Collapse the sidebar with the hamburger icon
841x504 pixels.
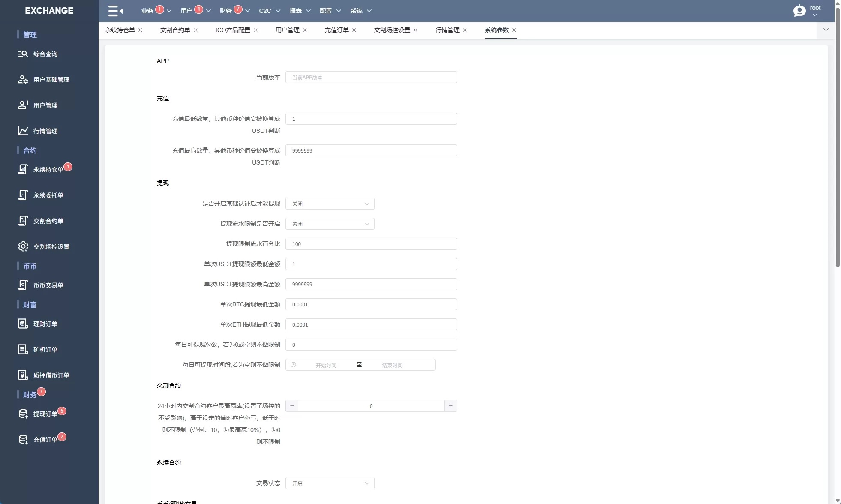[114, 11]
